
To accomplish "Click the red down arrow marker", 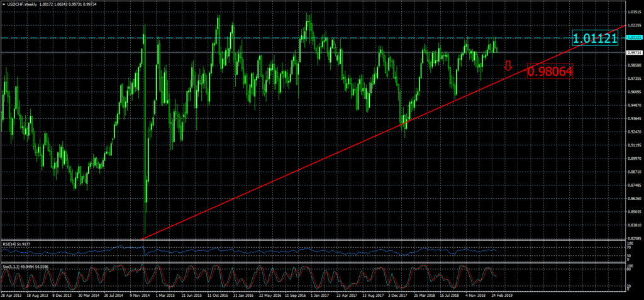I will (509, 65).
